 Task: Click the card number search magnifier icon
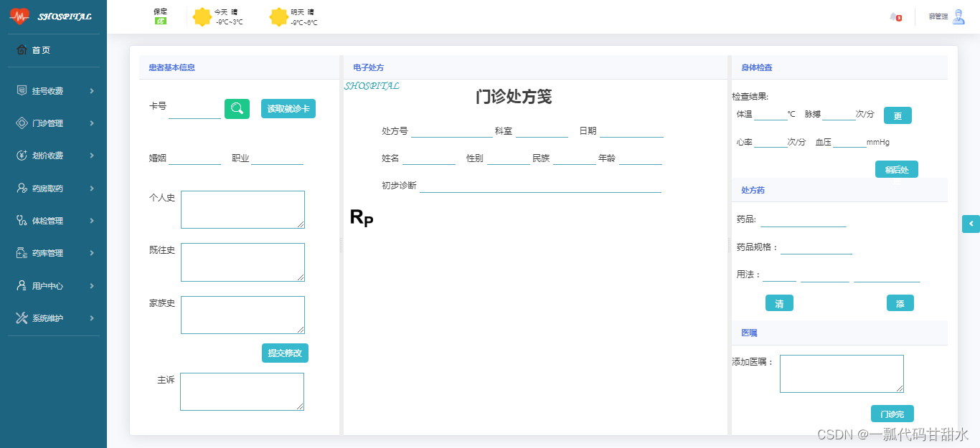tap(237, 108)
